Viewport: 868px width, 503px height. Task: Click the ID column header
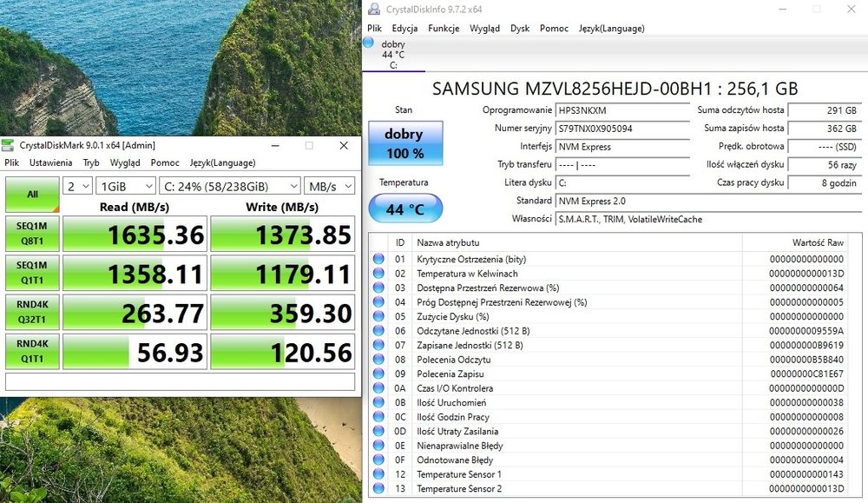(400, 242)
